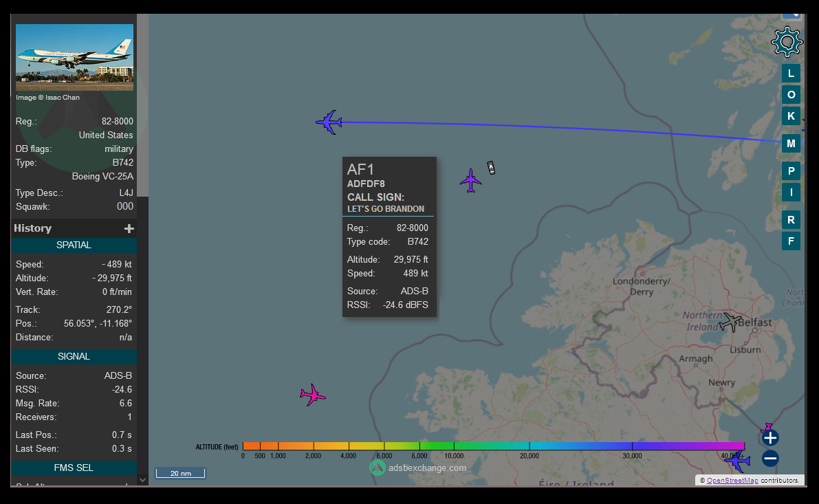Select the blue aircraft beside the zoom out button
The width and height of the screenshot is (819, 504).
click(x=738, y=461)
